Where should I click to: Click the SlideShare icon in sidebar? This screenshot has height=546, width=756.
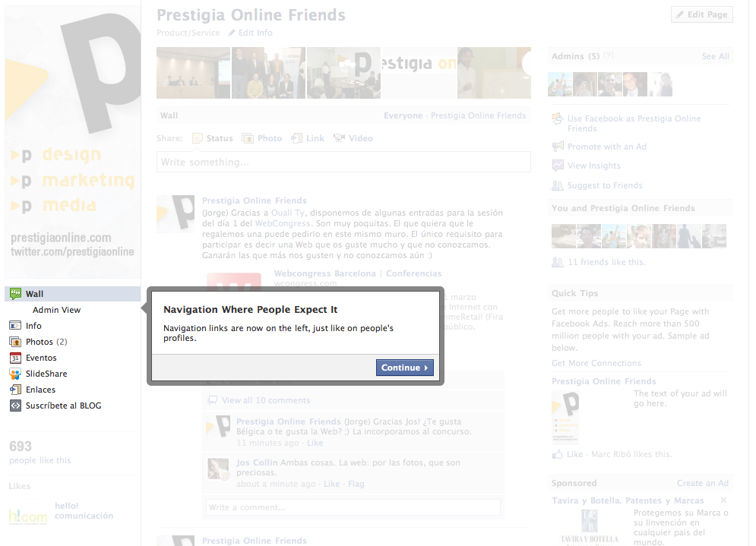tap(15, 374)
